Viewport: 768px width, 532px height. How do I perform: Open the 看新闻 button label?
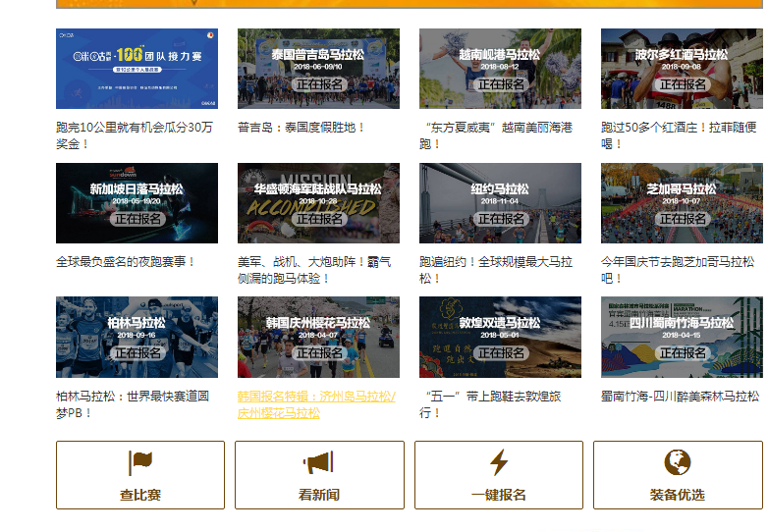(319, 495)
